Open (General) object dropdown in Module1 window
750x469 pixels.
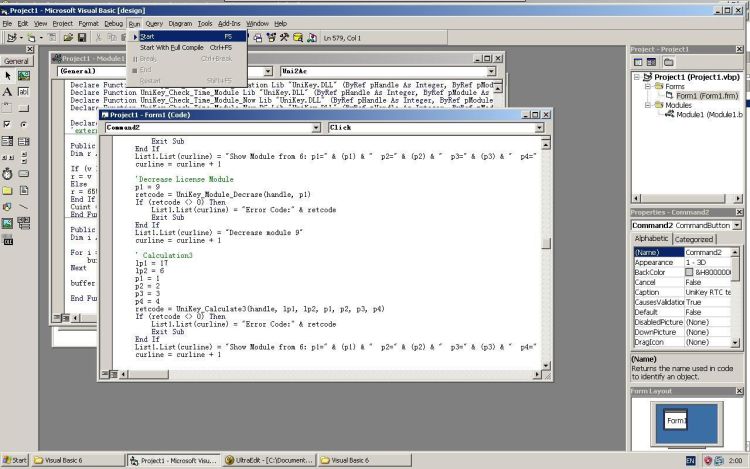click(268, 71)
